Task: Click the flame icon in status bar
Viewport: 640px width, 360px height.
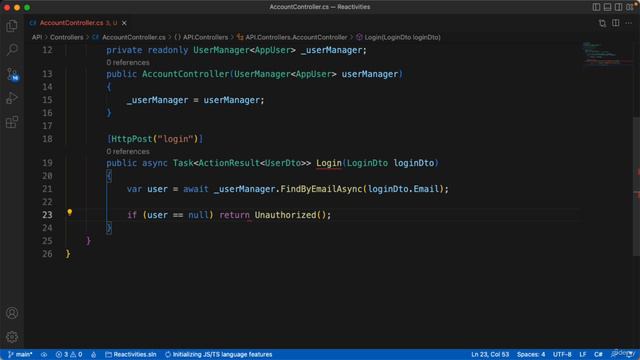Action: pos(93,354)
